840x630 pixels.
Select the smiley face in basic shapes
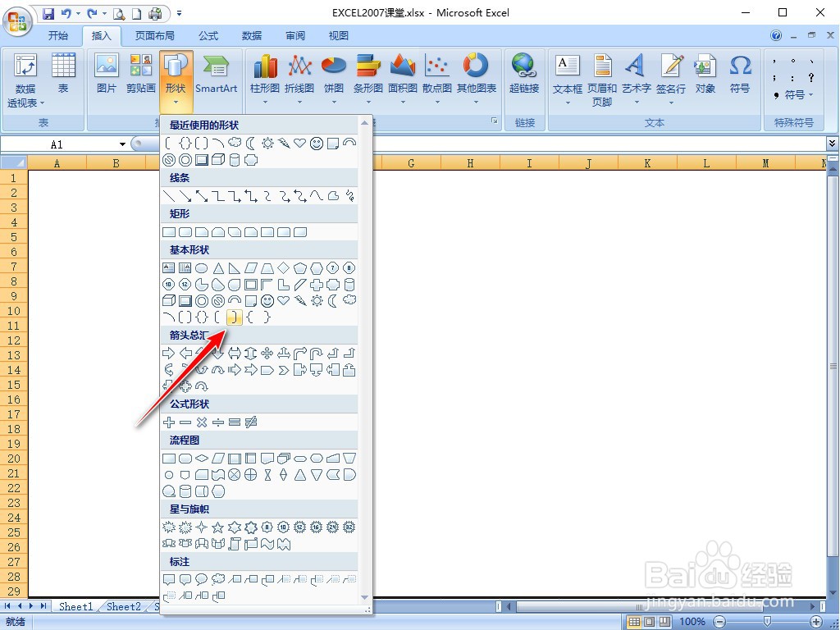(267, 300)
